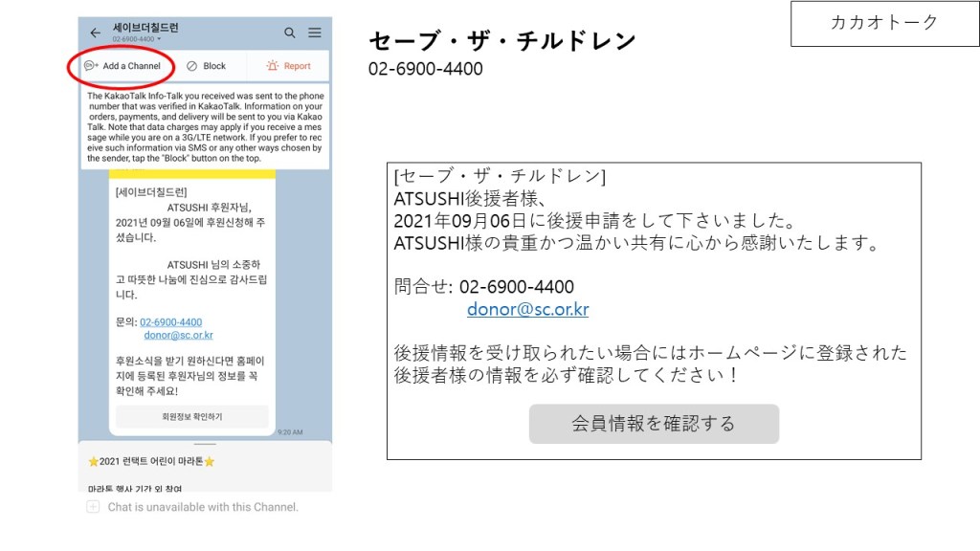Click the Add a Channel speech bubble icon
The width and height of the screenshot is (980, 551).
point(91,66)
